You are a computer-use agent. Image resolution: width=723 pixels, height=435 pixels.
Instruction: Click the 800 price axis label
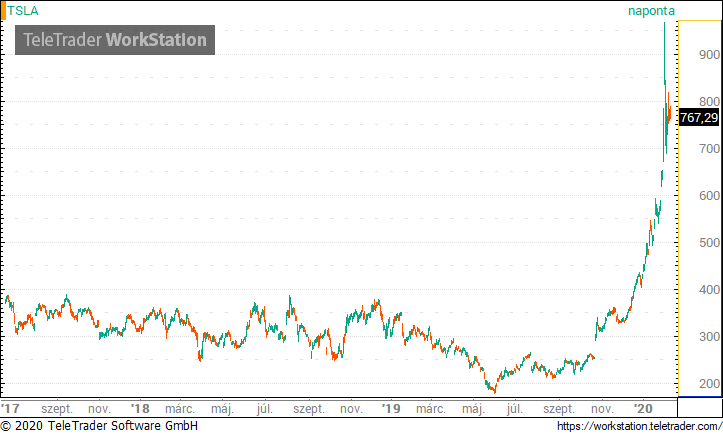pos(709,101)
